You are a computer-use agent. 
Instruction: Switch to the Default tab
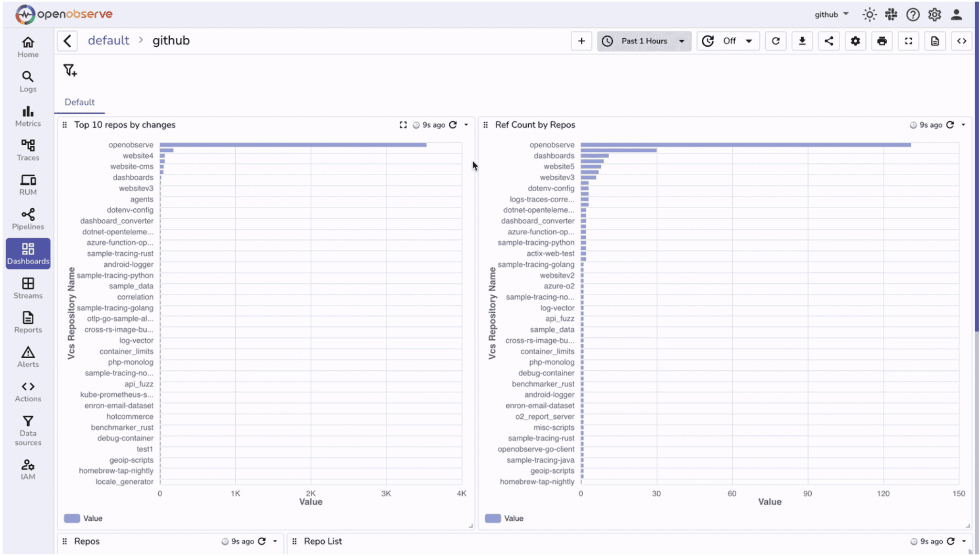pos(79,102)
